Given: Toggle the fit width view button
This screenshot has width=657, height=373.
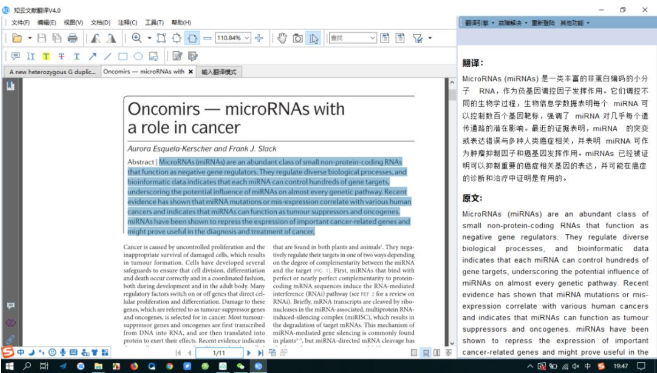Looking at the screenshot, I should tap(192, 38).
